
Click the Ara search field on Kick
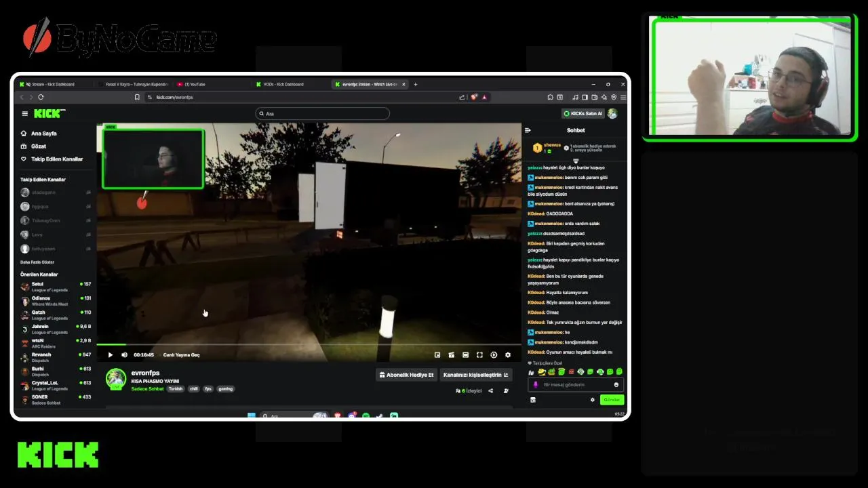pos(323,113)
